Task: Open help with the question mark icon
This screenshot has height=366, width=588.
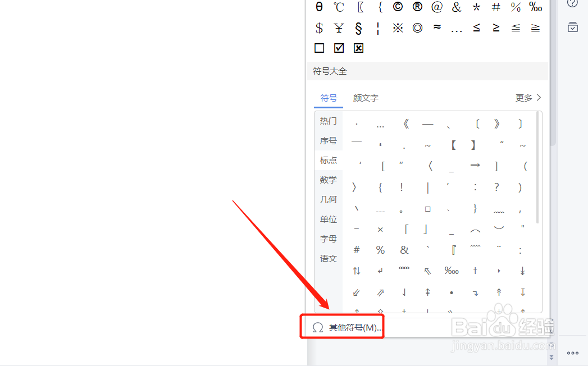Action: tap(572, 4)
